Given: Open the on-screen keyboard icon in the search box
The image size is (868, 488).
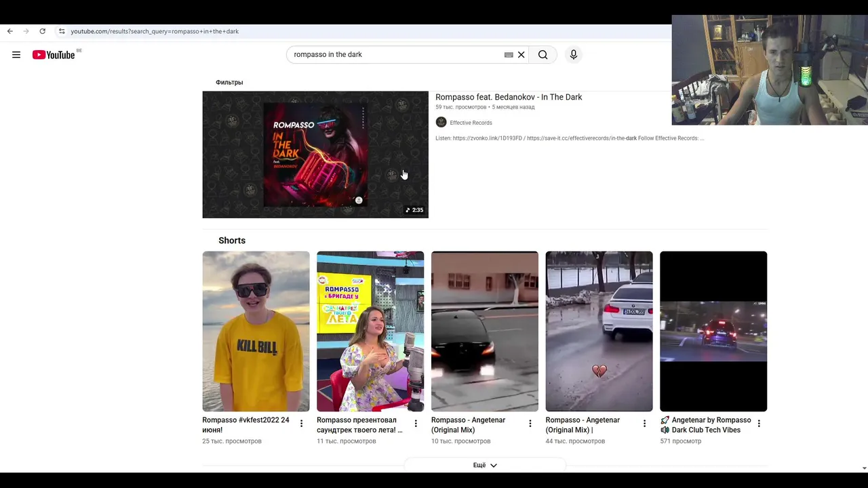Looking at the screenshot, I should pos(509,55).
